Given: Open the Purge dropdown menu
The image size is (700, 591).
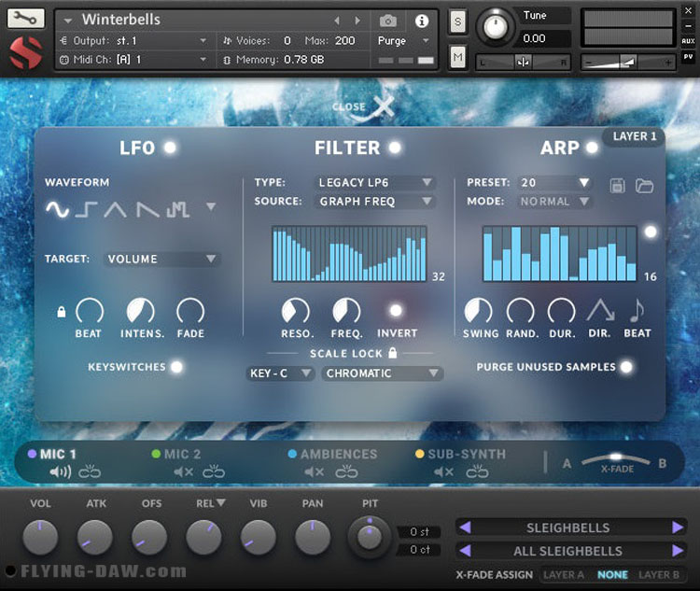Looking at the screenshot, I should 403,41.
